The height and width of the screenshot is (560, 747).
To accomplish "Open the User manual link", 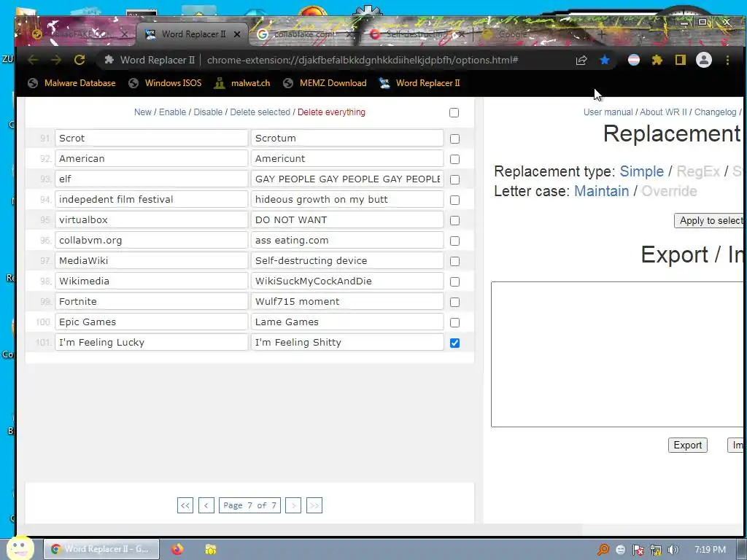I will click(x=608, y=112).
